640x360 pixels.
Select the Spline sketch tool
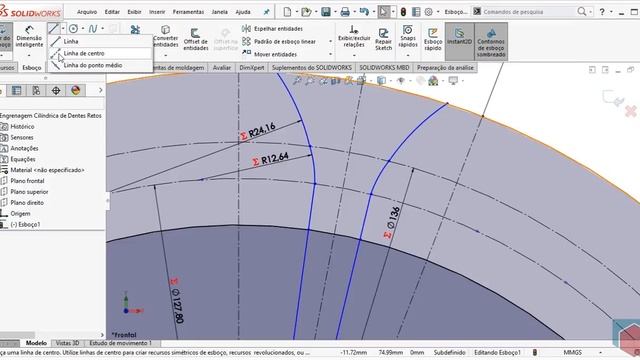coord(93,28)
